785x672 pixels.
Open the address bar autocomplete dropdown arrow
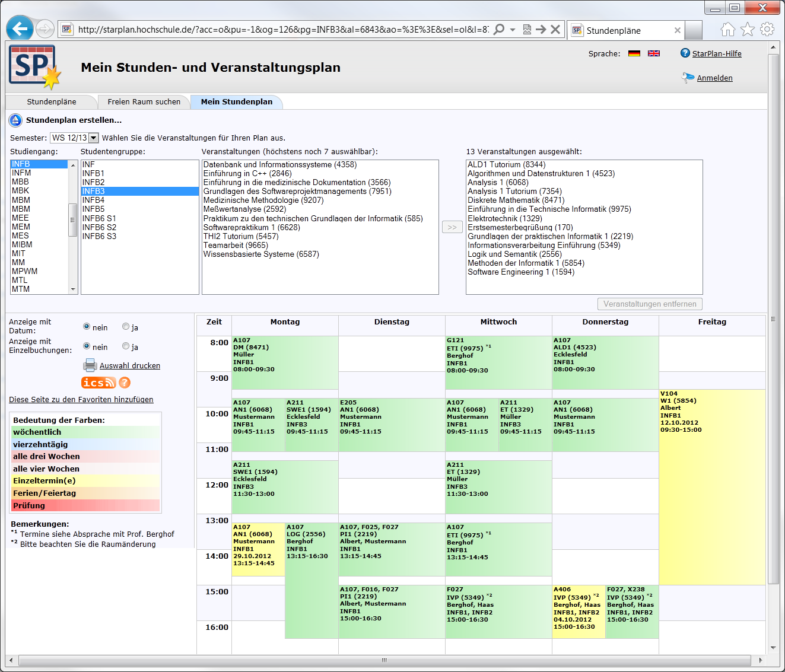513,29
